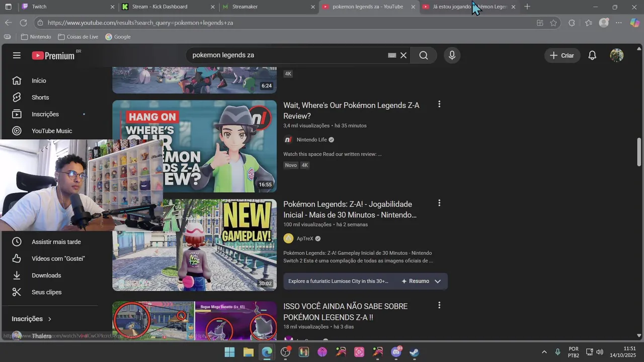
Task: Open YouTube notifications bell
Action: 592,55
